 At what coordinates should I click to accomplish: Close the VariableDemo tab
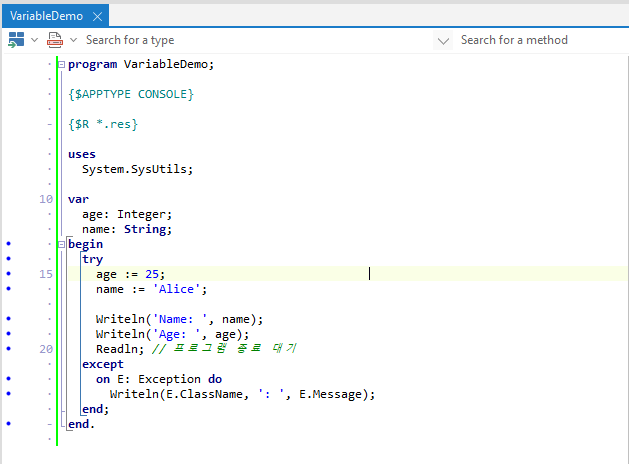[97, 16]
